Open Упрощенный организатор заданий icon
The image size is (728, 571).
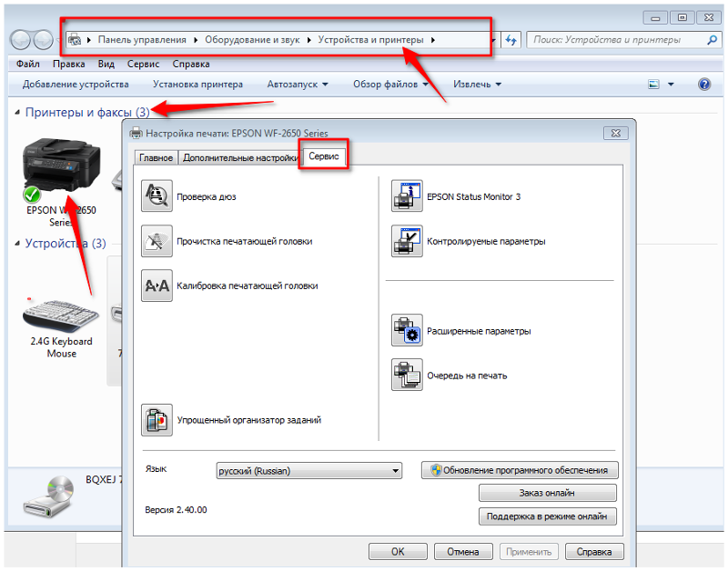pos(157,420)
